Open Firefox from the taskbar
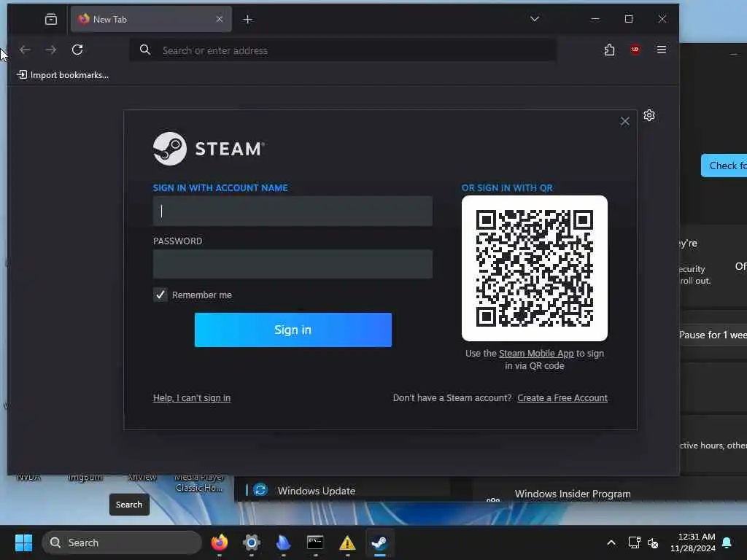747x560 pixels. tap(219, 542)
